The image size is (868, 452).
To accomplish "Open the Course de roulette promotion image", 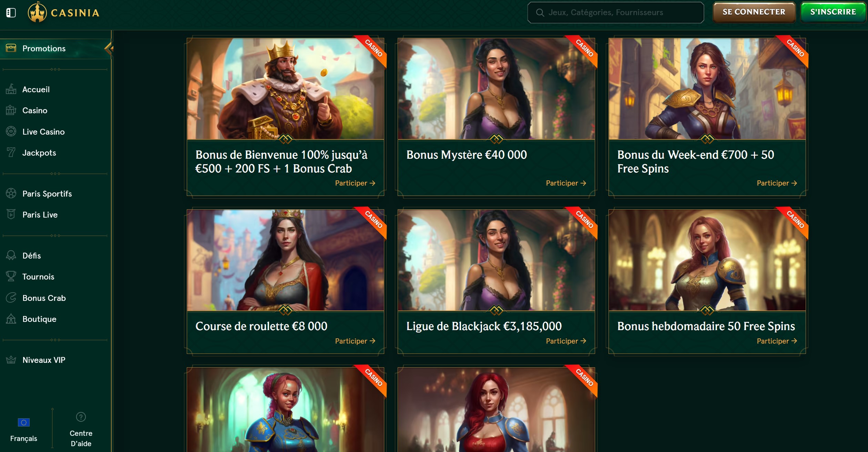I will click(285, 260).
